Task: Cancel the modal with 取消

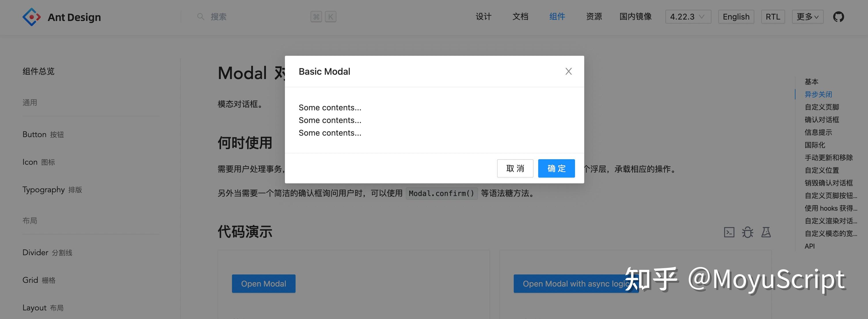Action: 515,168
